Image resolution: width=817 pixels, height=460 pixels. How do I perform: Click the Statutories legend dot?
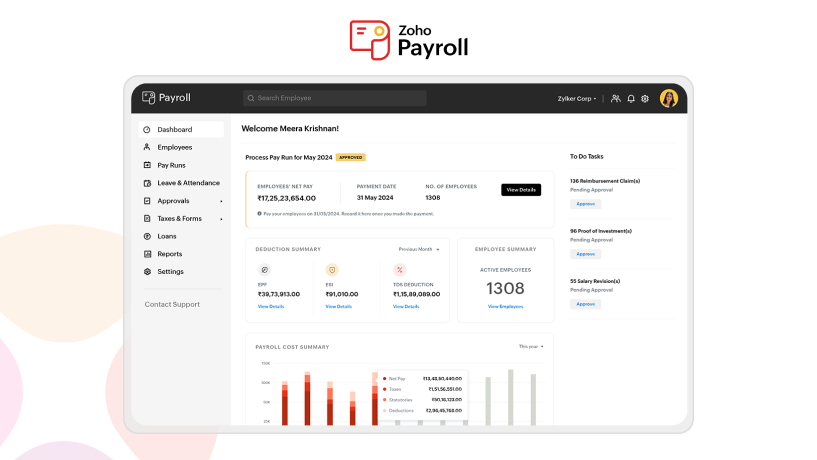385,400
